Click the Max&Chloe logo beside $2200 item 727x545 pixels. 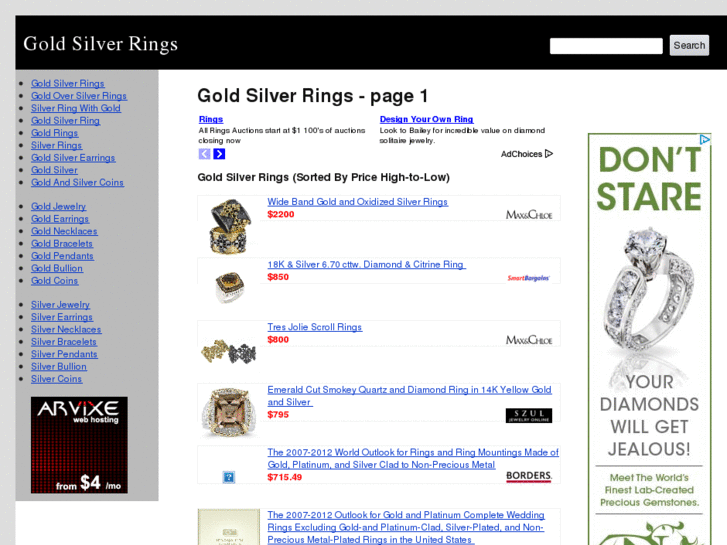coord(529,215)
